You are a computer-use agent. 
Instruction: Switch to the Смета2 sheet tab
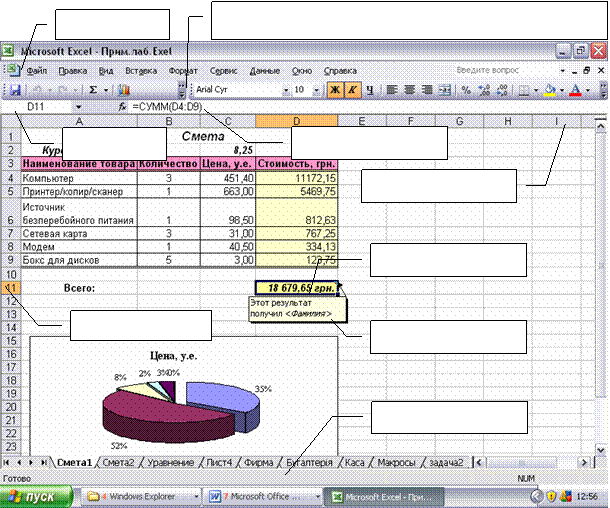118,462
